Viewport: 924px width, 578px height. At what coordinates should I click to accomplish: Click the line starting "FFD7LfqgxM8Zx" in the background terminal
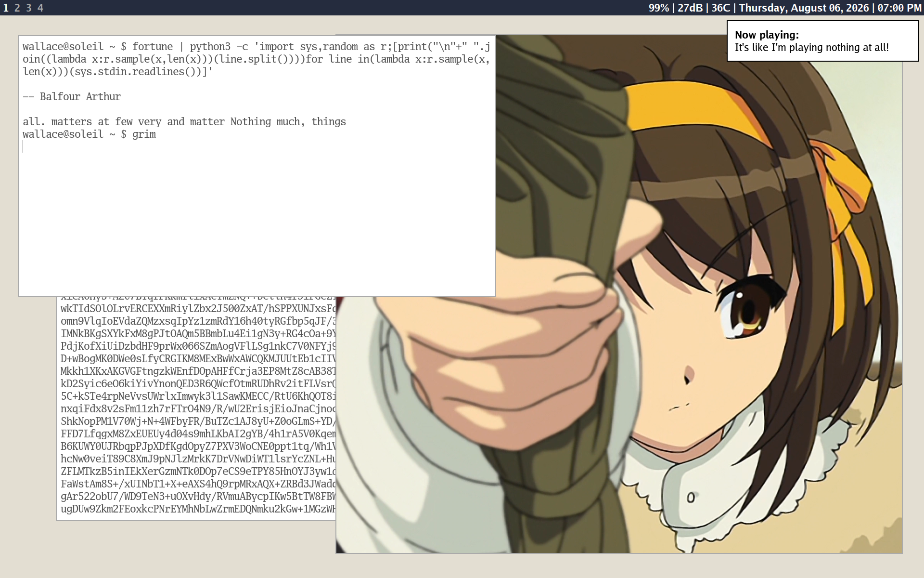coord(198,433)
